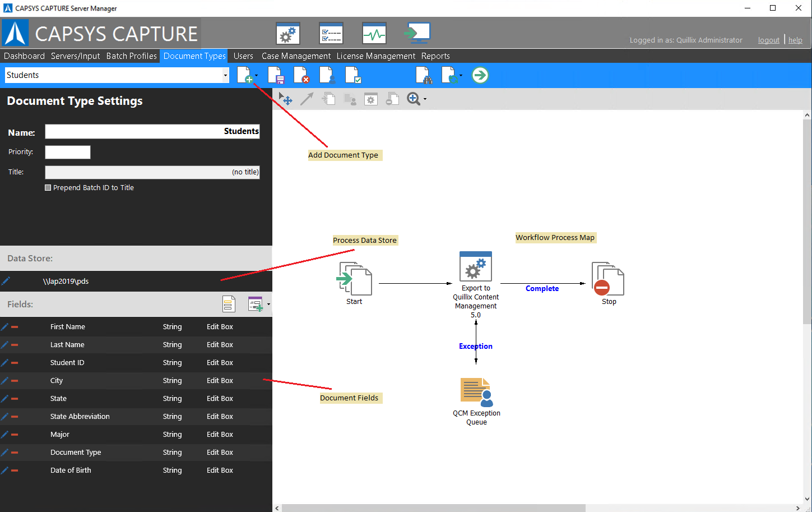812x512 pixels.
Task: Click the add document type icon
Action: coord(245,75)
